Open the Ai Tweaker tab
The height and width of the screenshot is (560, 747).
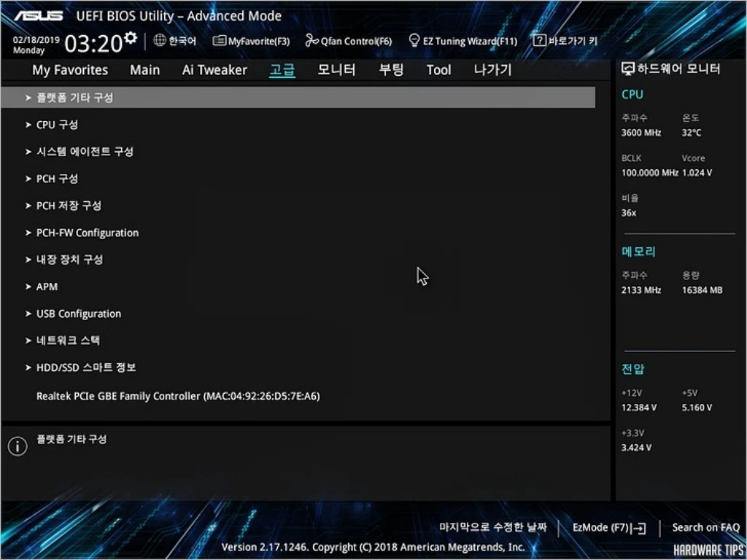[x=214, y=70]
